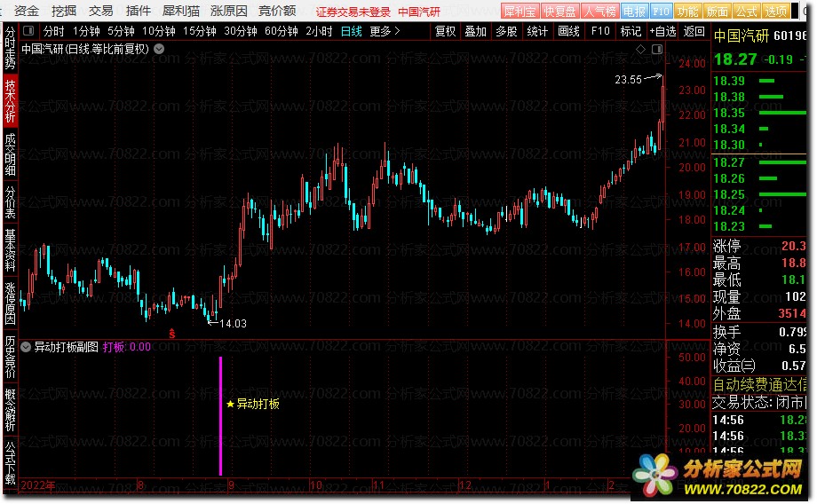Viewport: 817px width, 504px height.
Task: Select the 日线 daily period
Action: point(351,31)
